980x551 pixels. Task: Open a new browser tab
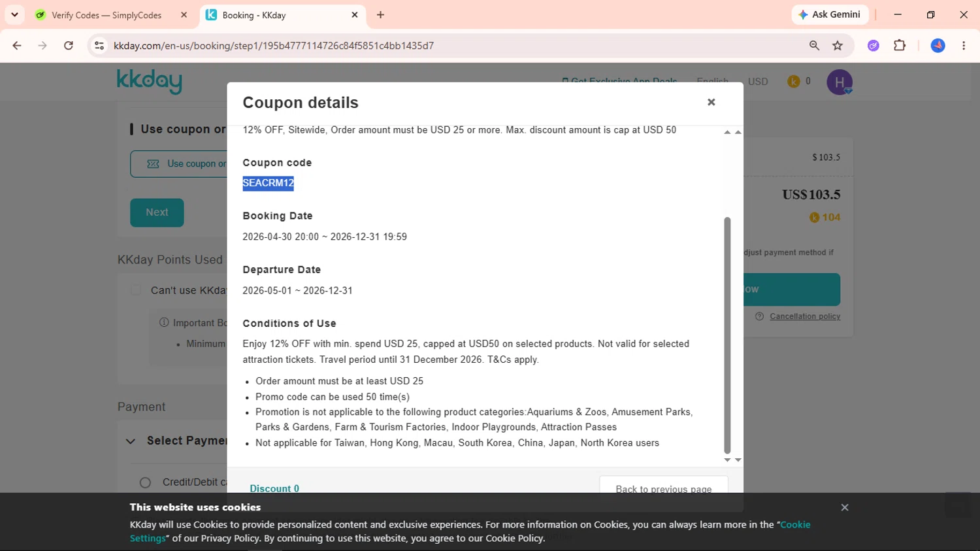pyautogui.click(x=380, y=15)
